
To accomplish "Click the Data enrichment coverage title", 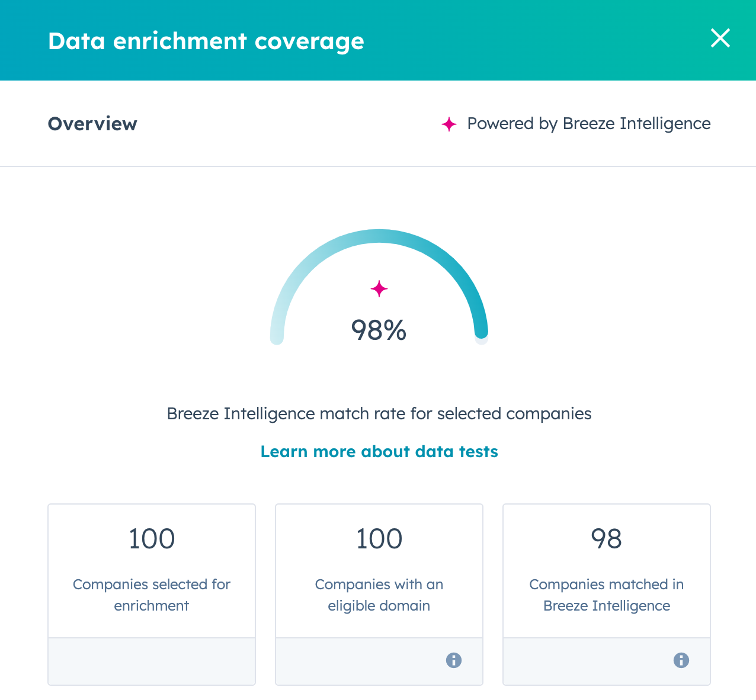I will [206, 41].
